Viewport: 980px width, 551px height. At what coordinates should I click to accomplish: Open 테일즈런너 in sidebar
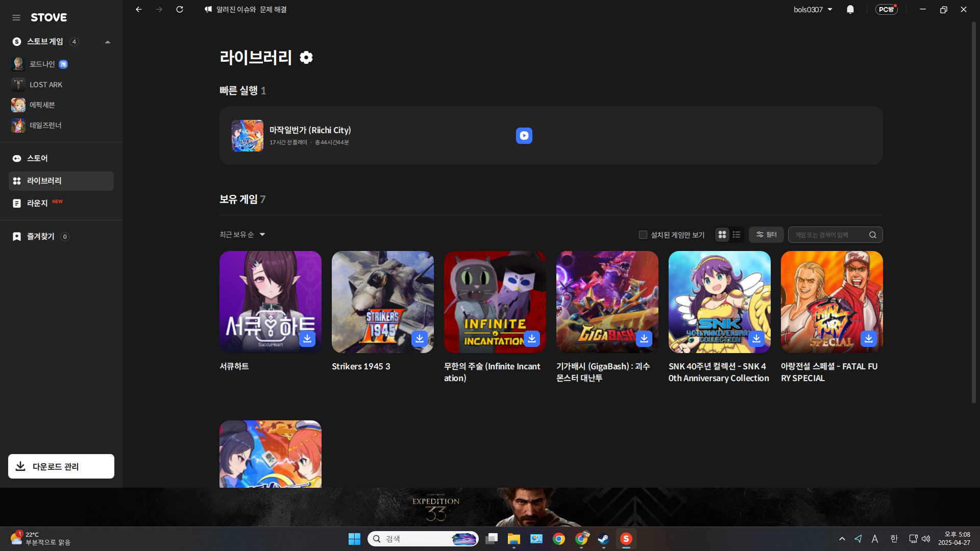click(37, 126)
